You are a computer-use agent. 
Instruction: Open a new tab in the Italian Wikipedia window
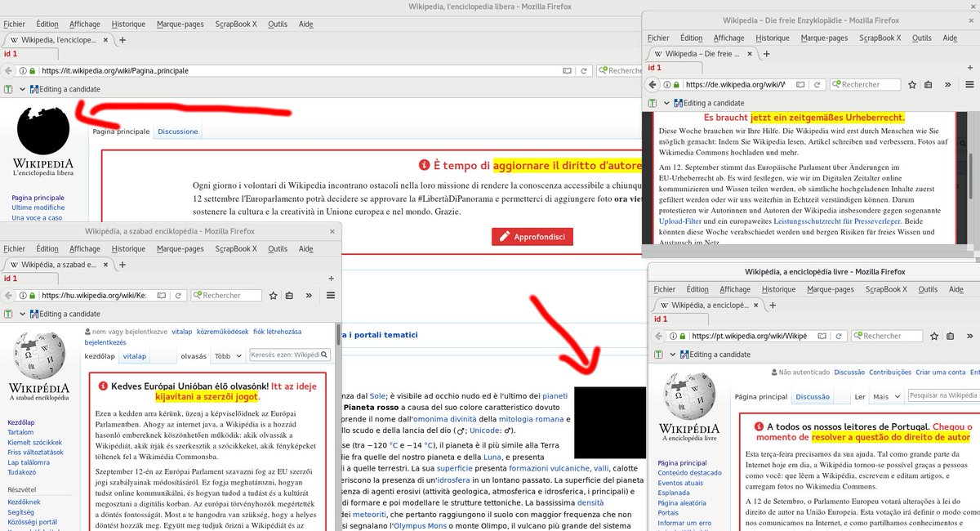[x=122, y=39]
